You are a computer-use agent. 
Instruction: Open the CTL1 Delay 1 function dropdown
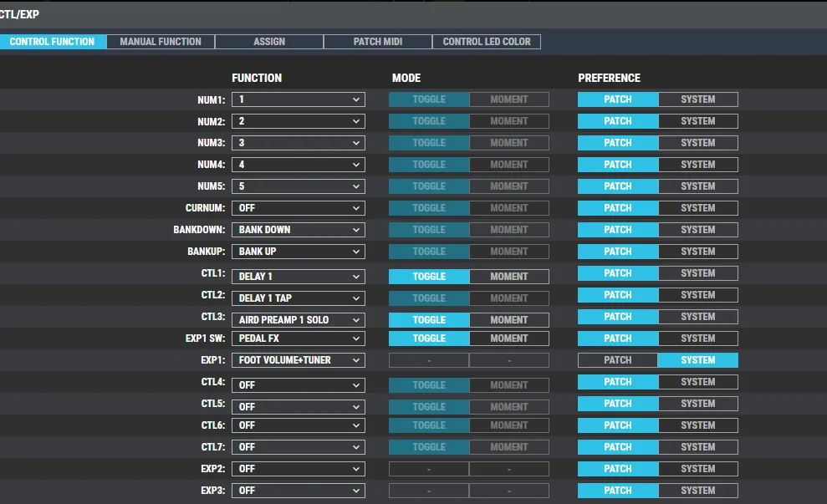click(x=299, y=277)
